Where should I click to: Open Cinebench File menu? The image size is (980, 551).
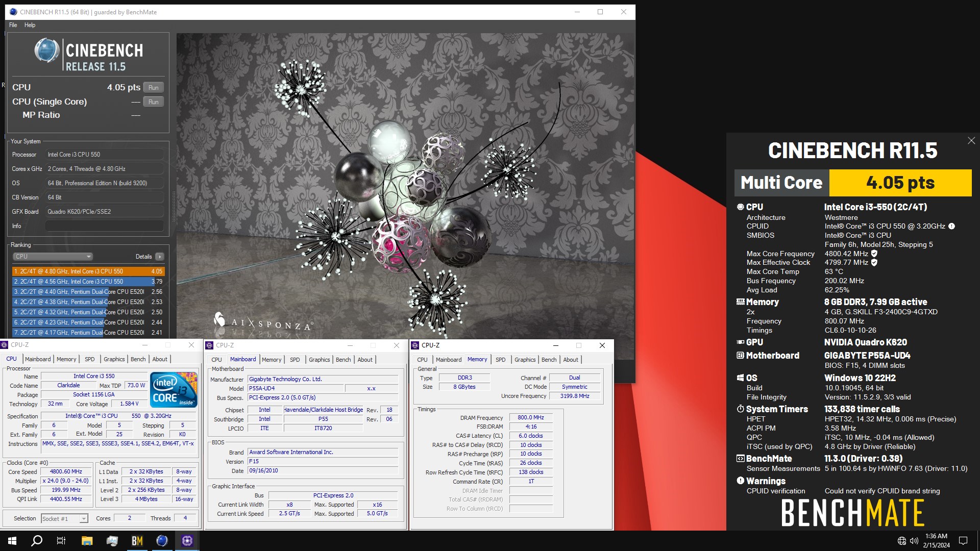(13, 25)
